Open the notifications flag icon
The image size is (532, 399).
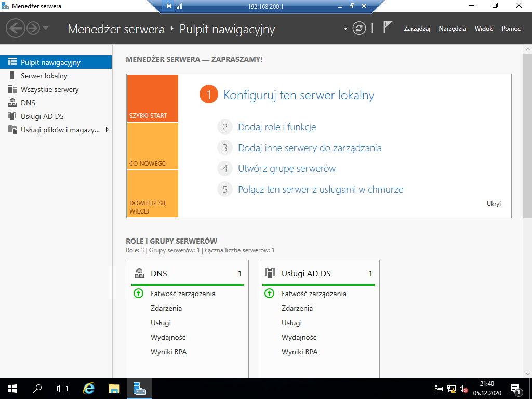click(x=388, y=27)
